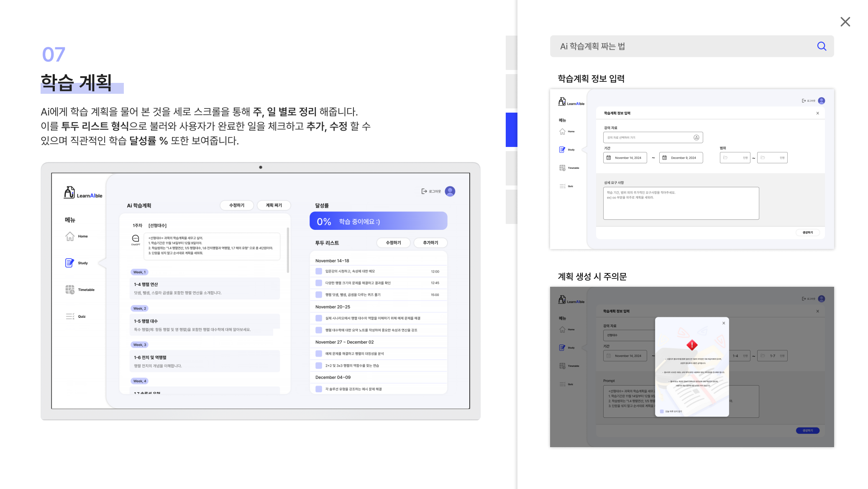This screenshot has height=489, width=868.
Task: Check the 12:00 to-do item checkbox
Action: click(x=319, y=271)
